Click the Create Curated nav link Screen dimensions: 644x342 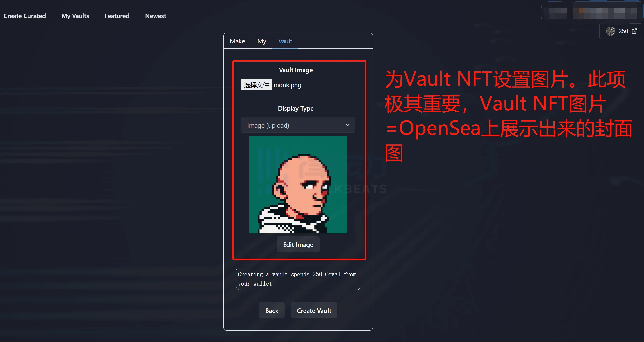25,16
